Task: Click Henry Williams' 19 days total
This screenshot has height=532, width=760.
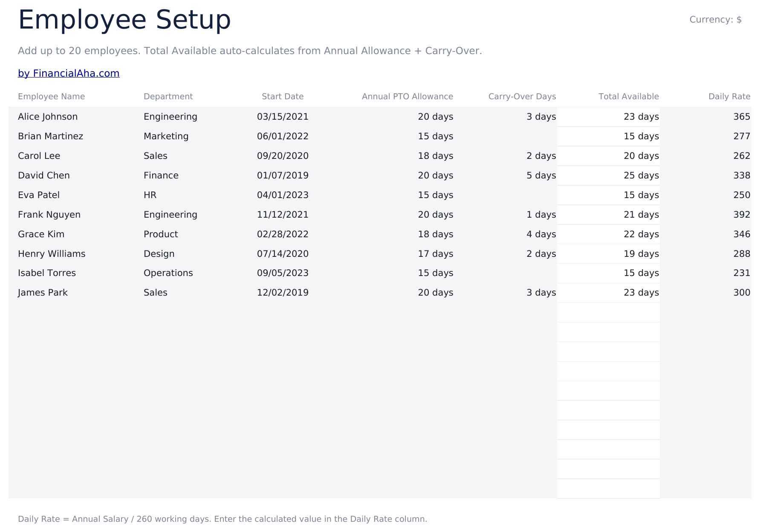Action: click(x=641, y=254)
